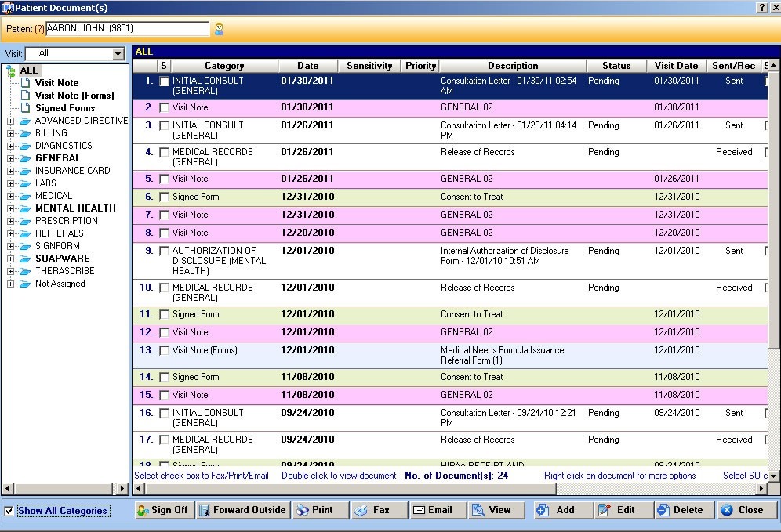Expand the MENTAL HEALTH folder node
This screenshot has width=781, height=532.
[x=11, y=208]
